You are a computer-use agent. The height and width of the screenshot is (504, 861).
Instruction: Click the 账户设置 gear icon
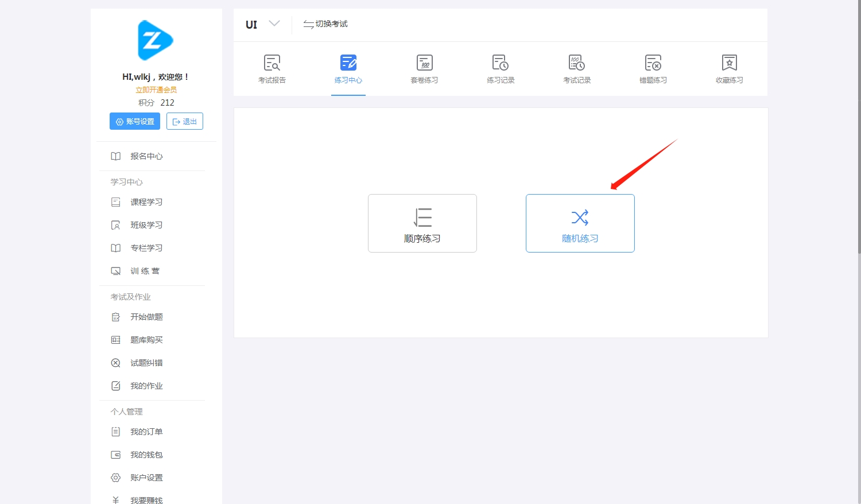[x=116, y=478]
